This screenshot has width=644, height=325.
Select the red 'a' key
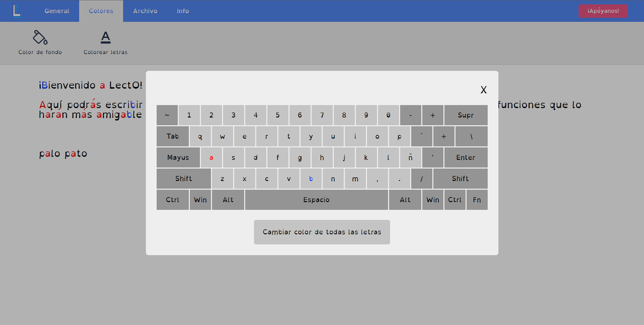(x=211, y=157)
